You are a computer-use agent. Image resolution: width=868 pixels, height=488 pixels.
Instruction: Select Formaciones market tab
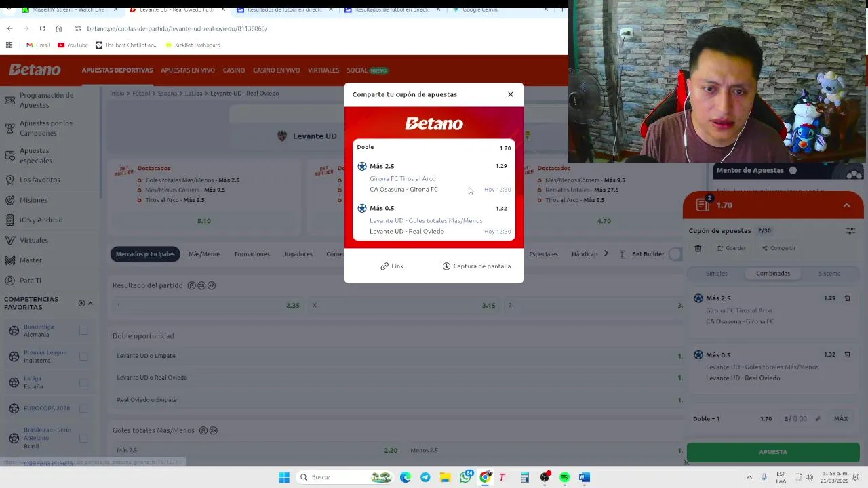[x=252, y=254]
